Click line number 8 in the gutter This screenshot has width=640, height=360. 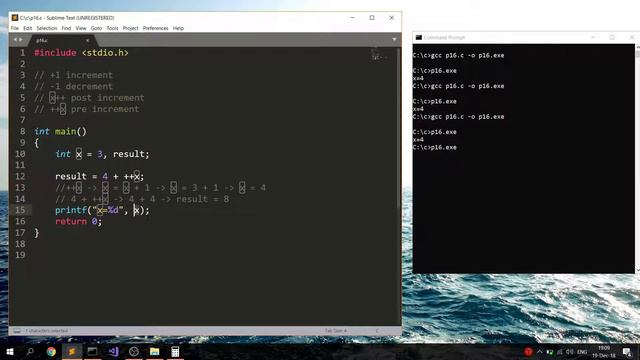[22, 131]
